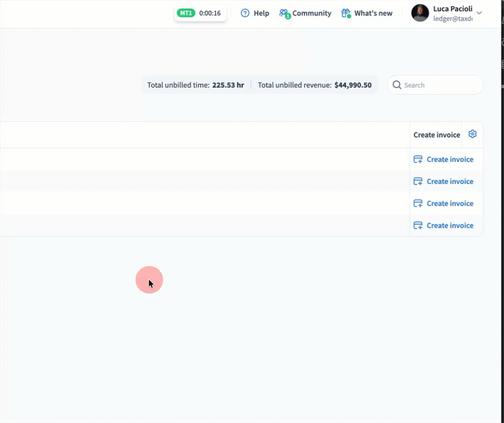Click last row's Create invoice link
The image size is (504, 423).
[450, 225]
